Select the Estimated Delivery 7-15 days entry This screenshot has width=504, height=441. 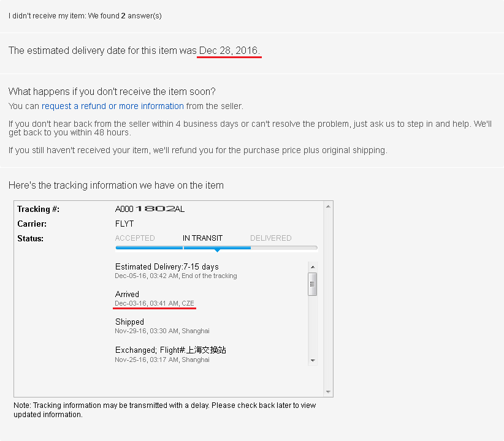click(x=167, y=267)
